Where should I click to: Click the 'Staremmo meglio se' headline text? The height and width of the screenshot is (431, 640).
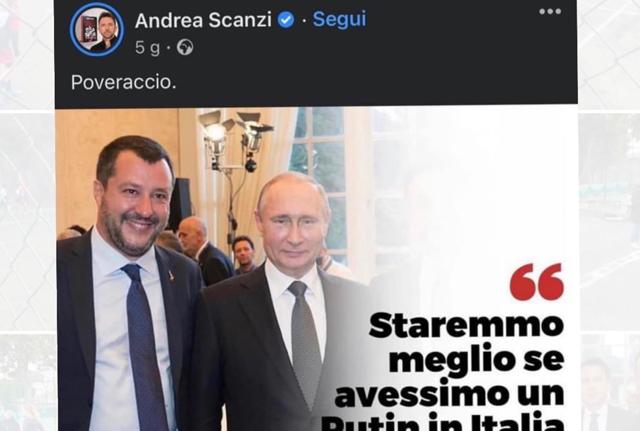pos(467,343)
